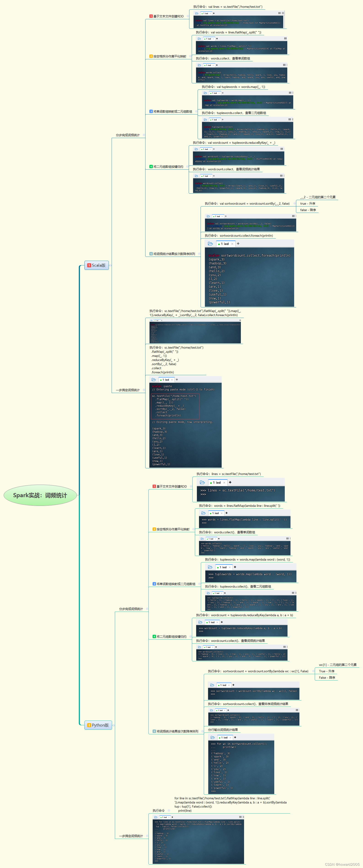Close '1 ied' tab in foreach(println) terminal

point(232,244)
